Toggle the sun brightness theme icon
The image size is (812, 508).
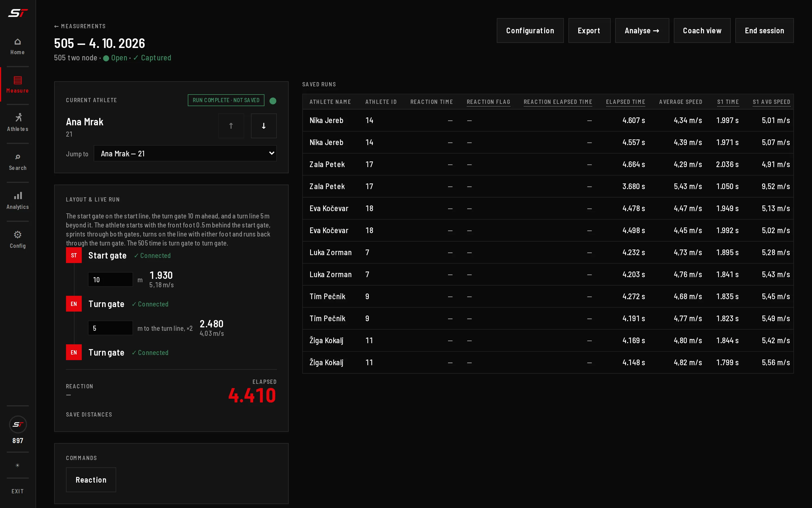click(17, 465)
